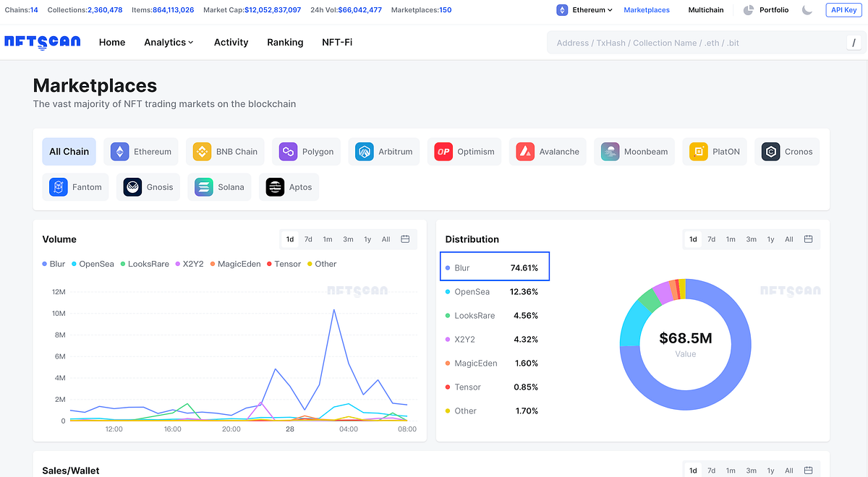Viewport: 868px width, 477px height.
Task: Choose the Avalanche chain icon
Action: (525, 152)
